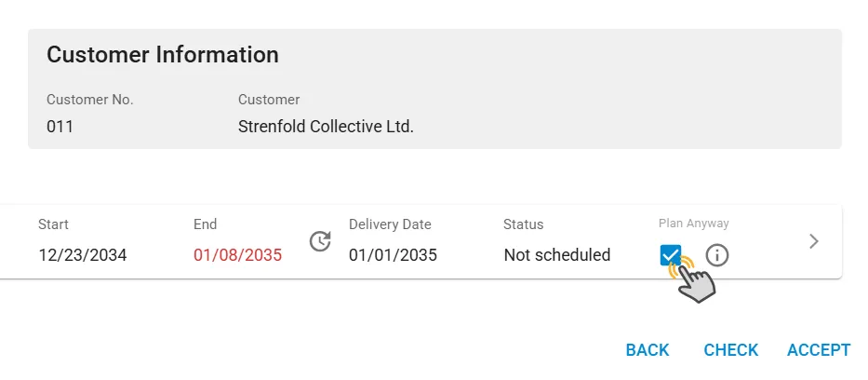Select the red end date 01/08/2035

pos(237,255)
